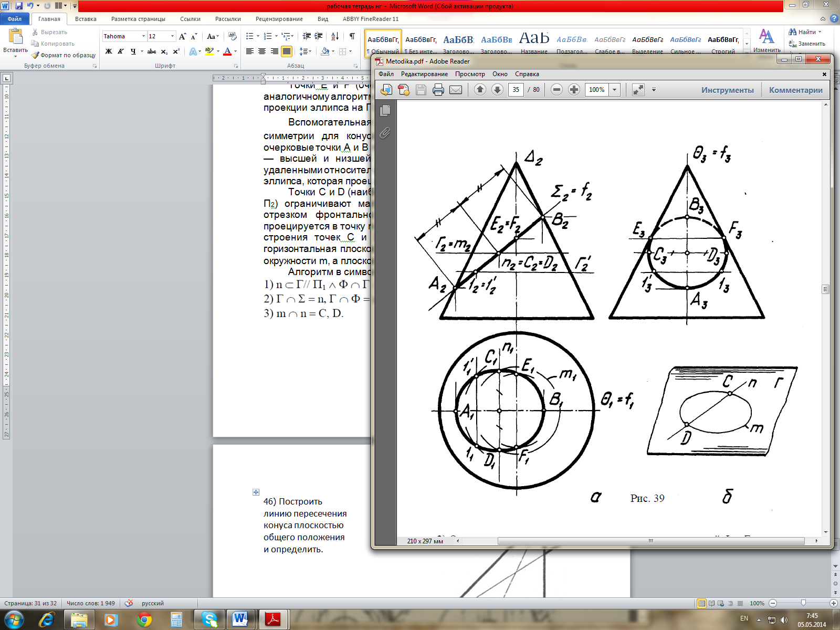Image resolution: width=840 pixels, height=630 pixels.
Task: Click Clear Formatting icon in Word
Action: tap(233, 36)
